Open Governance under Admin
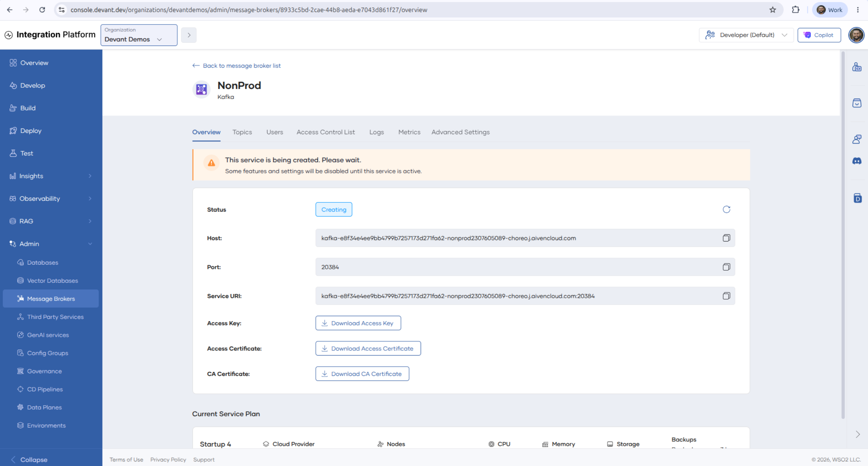Screen dimensions: 868x466 (x=51, y=371)
